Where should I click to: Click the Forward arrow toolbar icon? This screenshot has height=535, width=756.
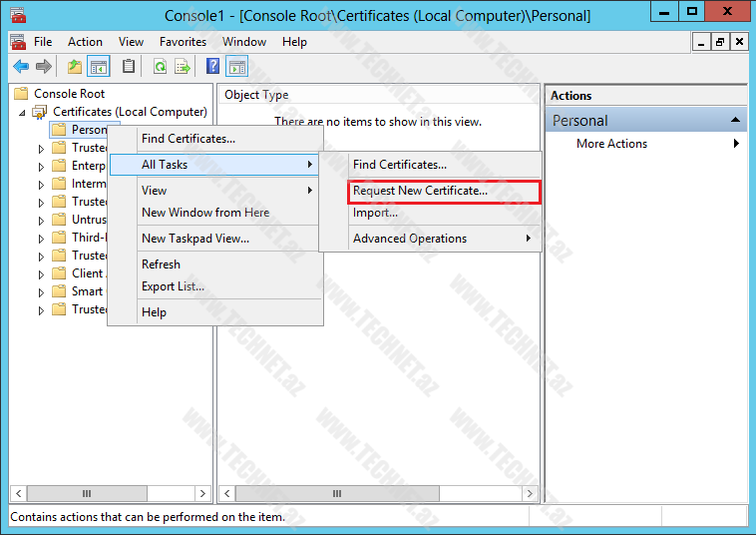[43, 67]
